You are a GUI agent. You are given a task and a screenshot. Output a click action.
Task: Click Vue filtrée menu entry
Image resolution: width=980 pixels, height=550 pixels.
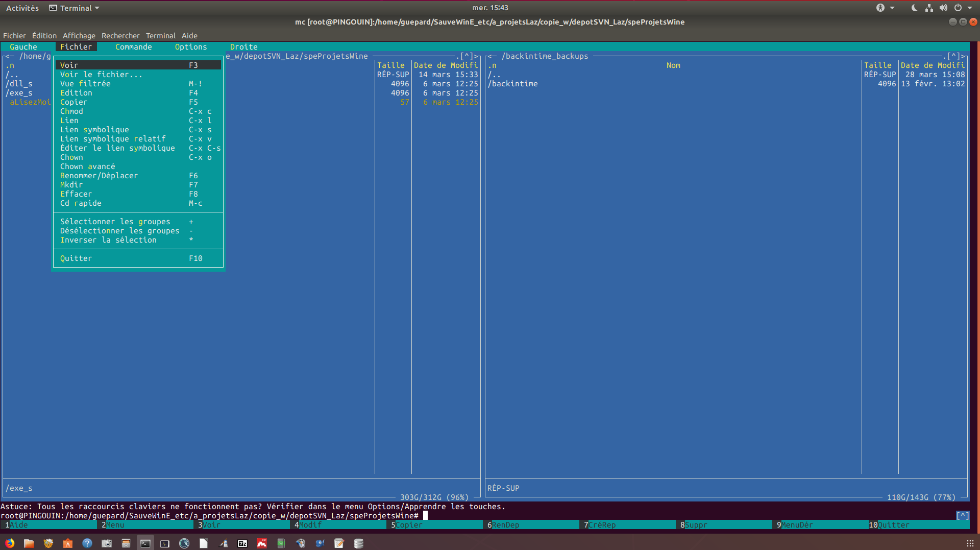coord(138,84)
